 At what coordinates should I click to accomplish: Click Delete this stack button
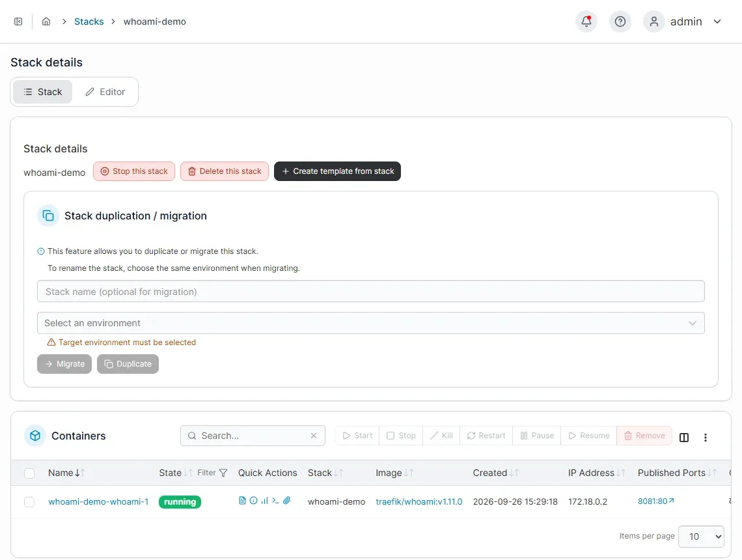pos(225,171)
